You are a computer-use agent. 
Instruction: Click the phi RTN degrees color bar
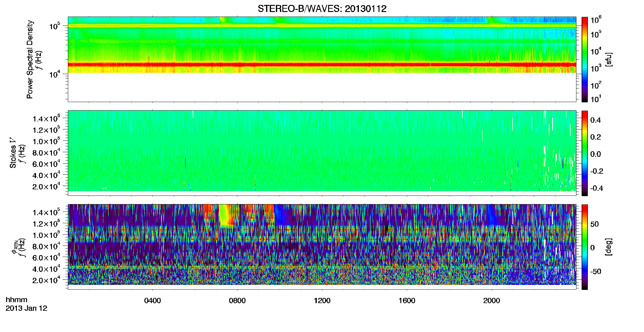[585, 247]
